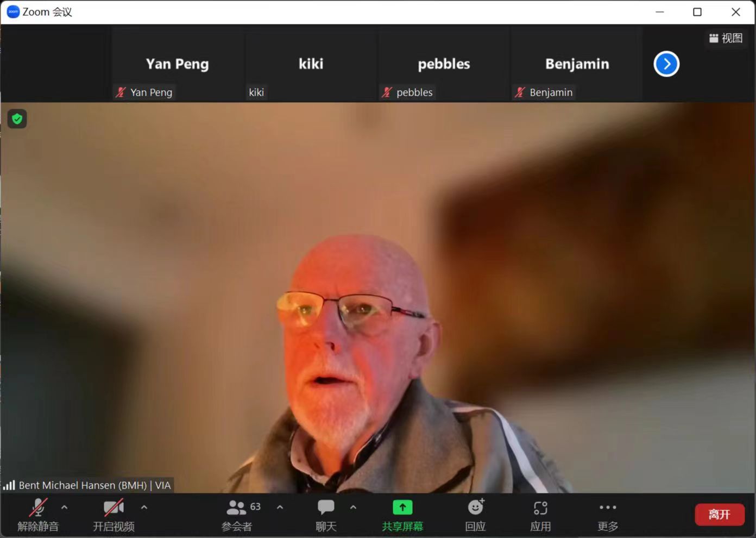This screenshot has height=538, width=756.
Task: Minimize the Zoom 会议 window
Action: (x=660, y=12)
